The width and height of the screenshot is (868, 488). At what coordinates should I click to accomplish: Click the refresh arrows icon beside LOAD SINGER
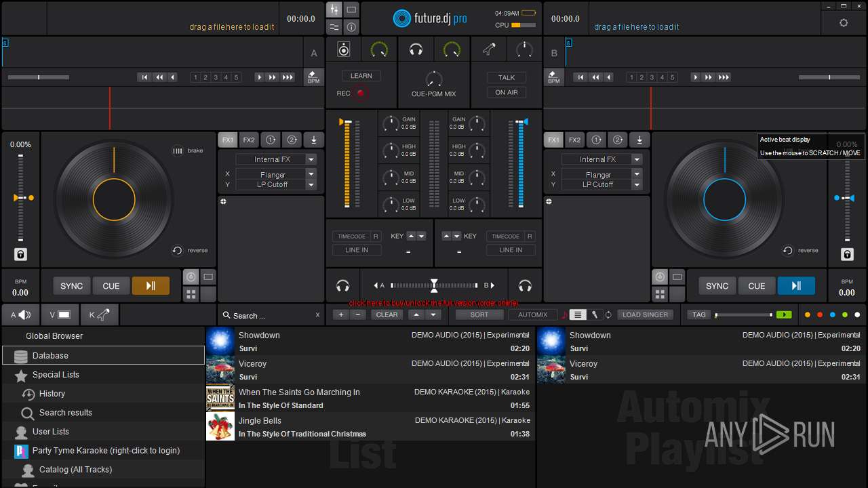(608, 314)
